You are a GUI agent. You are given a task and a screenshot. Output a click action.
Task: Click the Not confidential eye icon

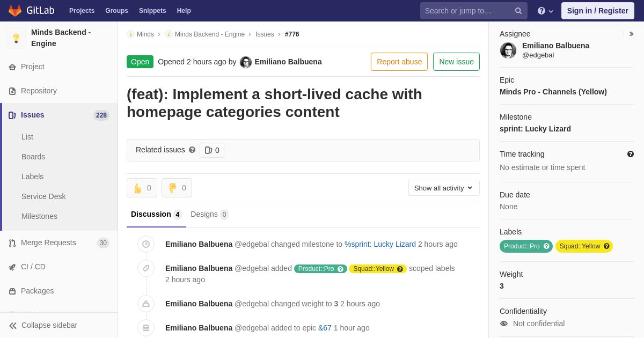(503, 324)
